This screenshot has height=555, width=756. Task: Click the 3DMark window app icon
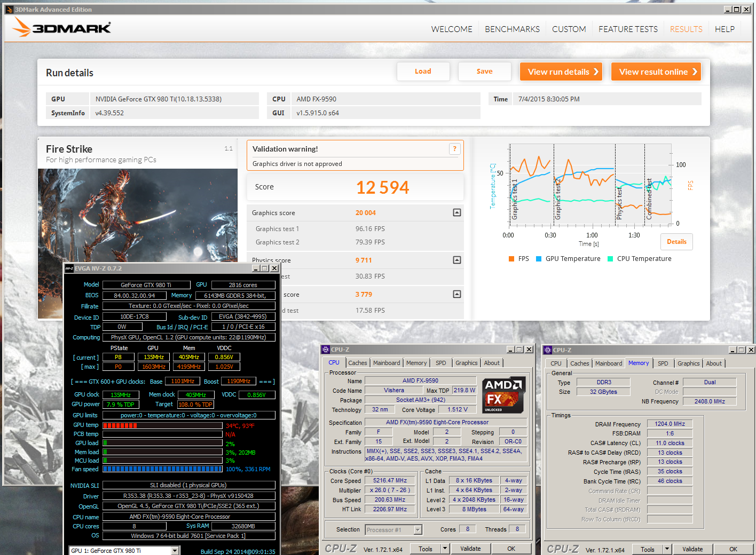point(9,9)
